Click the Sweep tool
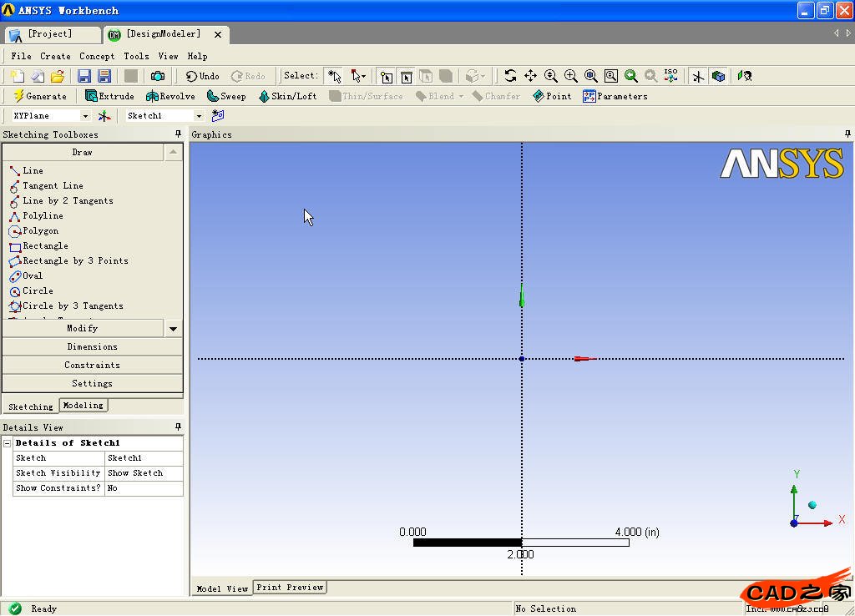855x616 pixels. (x=226, y=96)
